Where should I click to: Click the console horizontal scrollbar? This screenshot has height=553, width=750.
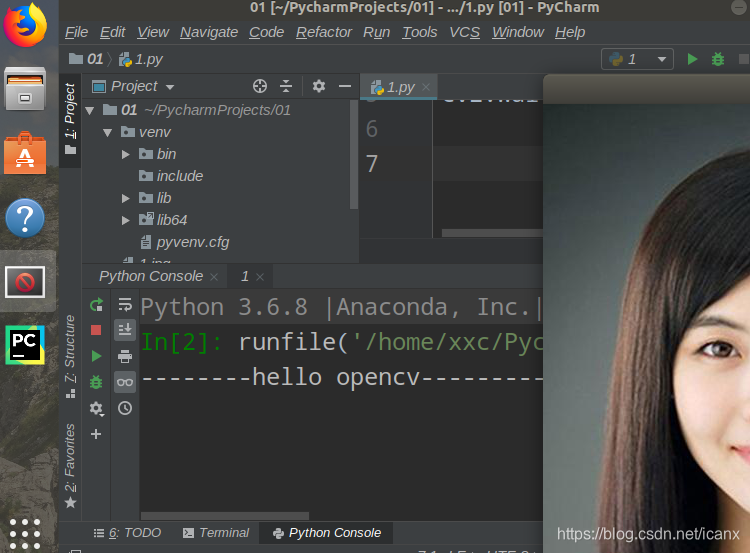(x=225, y=516)
